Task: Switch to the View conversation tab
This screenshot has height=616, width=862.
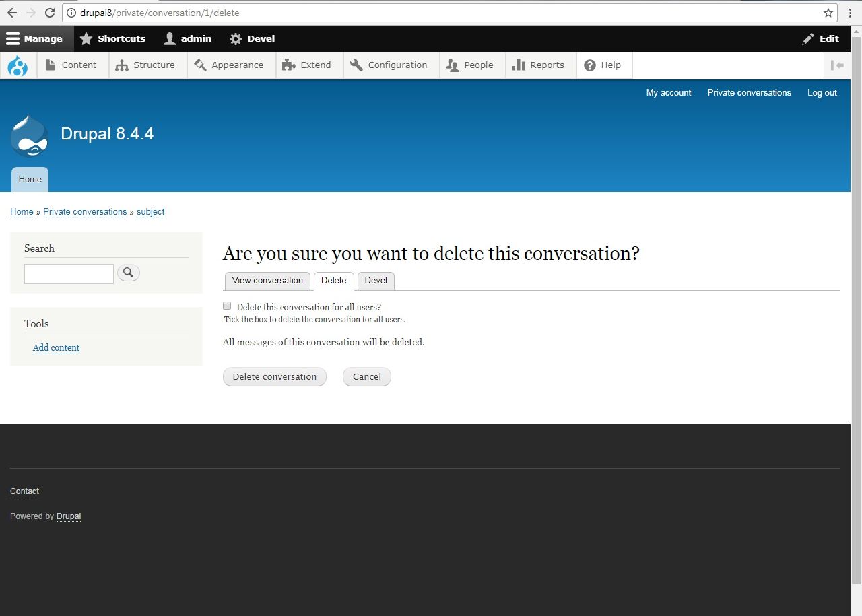Action: pyautogui.click(x=267, y=281)
